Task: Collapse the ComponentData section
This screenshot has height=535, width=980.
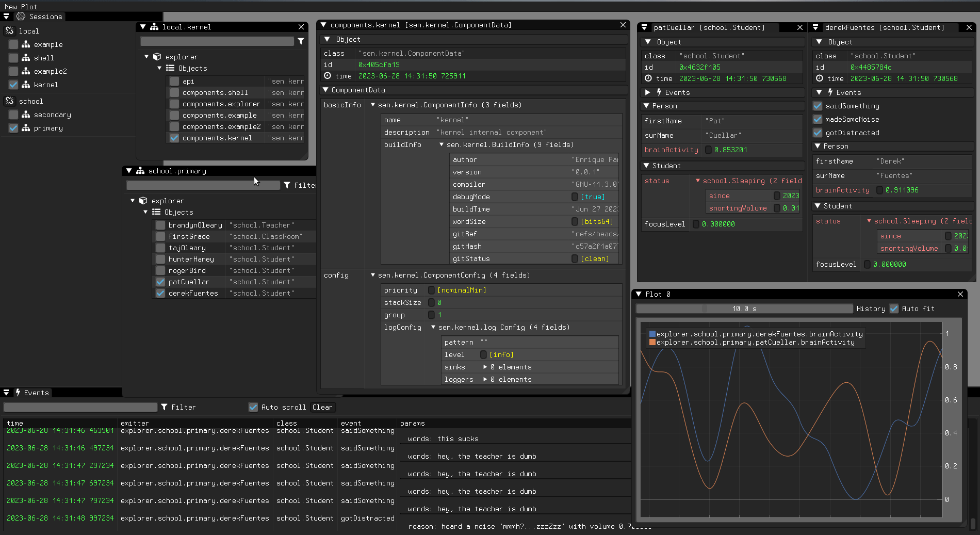Action: click(326, 90)
